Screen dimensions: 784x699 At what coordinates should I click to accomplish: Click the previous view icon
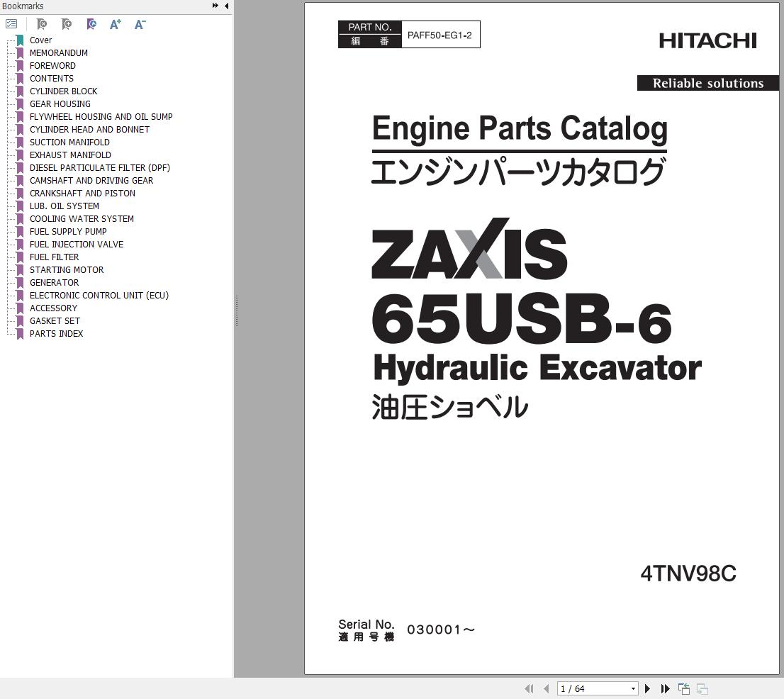coord(684,688)
